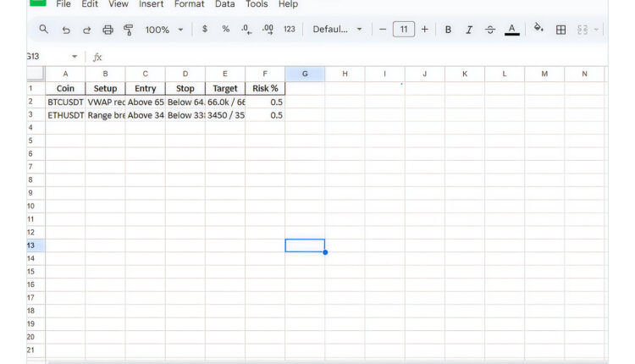Expand the name box dropdown arrow
635x364 pixels.
[x=75, y=57]
